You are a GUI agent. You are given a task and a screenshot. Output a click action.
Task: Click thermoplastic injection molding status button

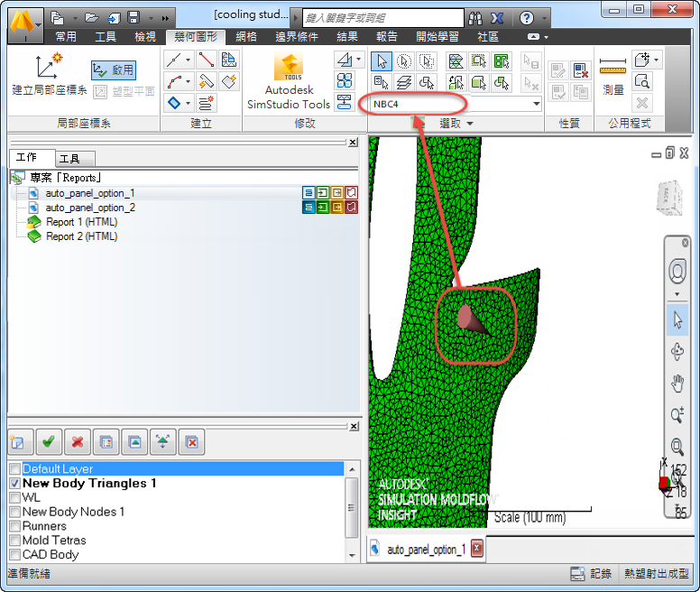point(657,574)
